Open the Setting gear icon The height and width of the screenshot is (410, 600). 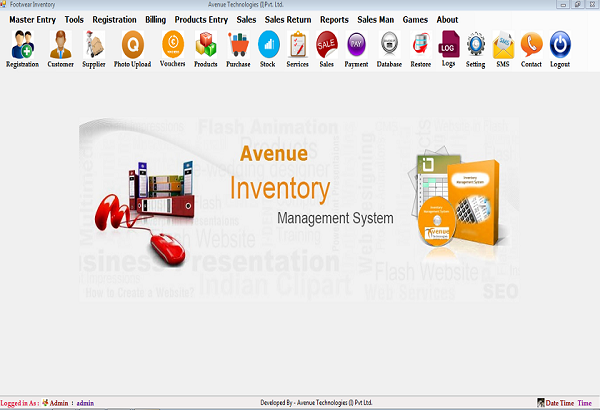coord(476,49)
